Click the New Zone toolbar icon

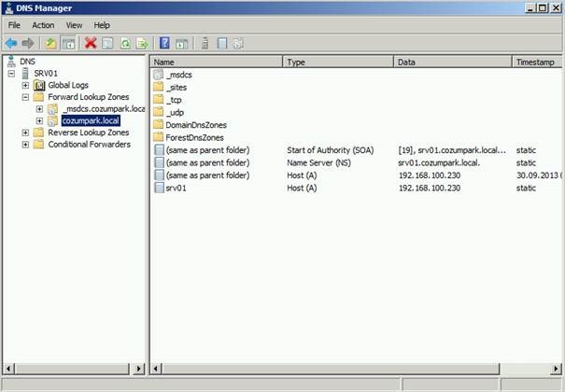click(x=238, y=44)
